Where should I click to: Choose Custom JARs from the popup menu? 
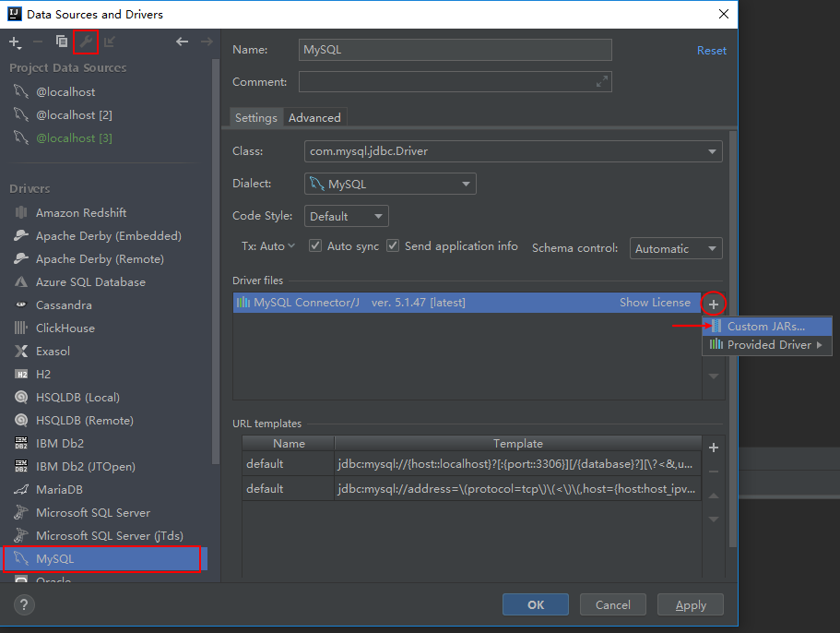[767, 325]
